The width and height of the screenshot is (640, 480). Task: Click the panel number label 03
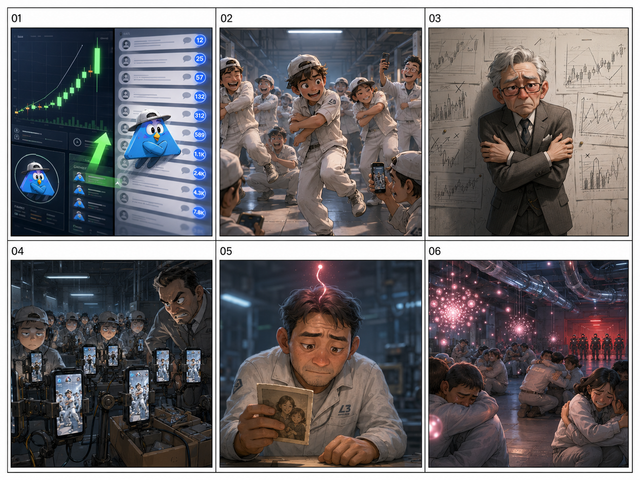tap(435, 18)
